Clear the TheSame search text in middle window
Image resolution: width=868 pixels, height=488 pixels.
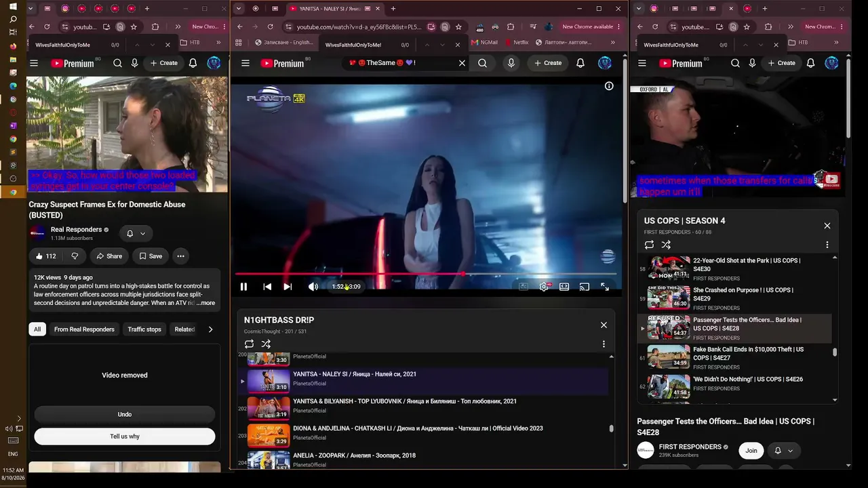pos(462,63)
